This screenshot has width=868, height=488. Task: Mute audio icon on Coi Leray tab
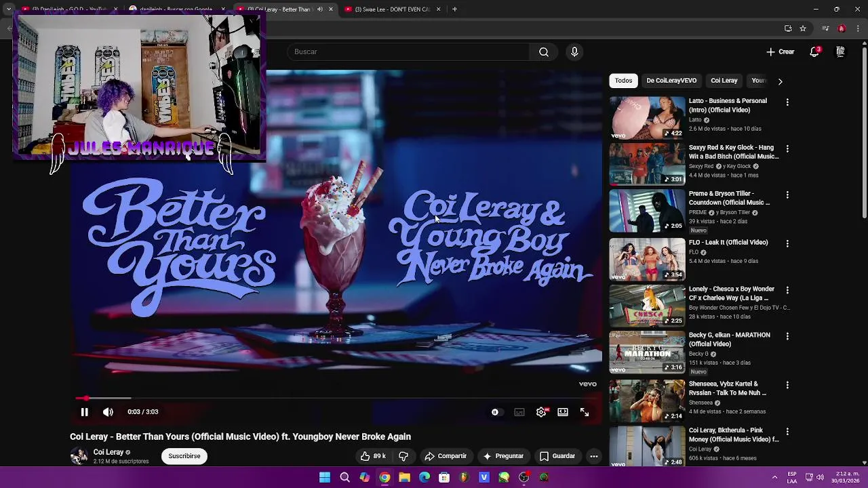tap(320, 9)
